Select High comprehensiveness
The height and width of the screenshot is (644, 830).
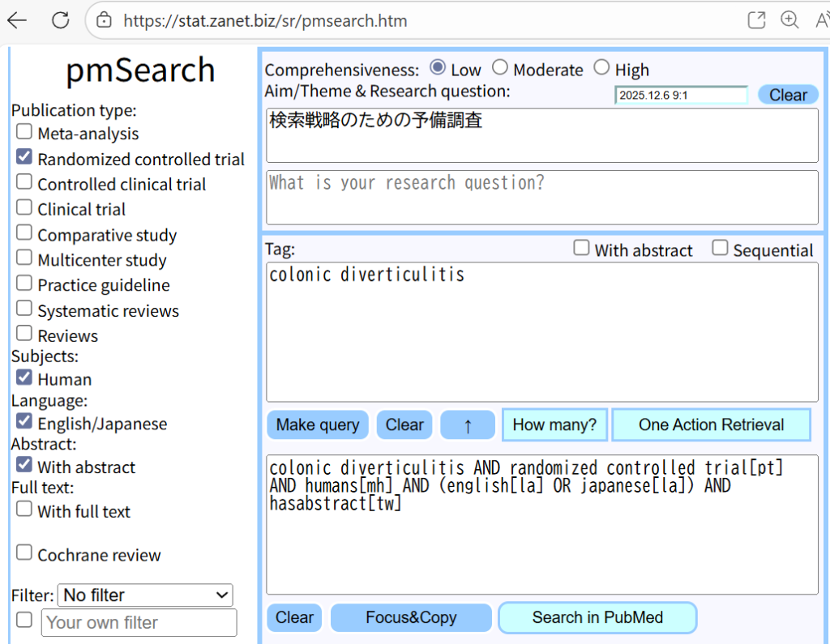point(601,68)
